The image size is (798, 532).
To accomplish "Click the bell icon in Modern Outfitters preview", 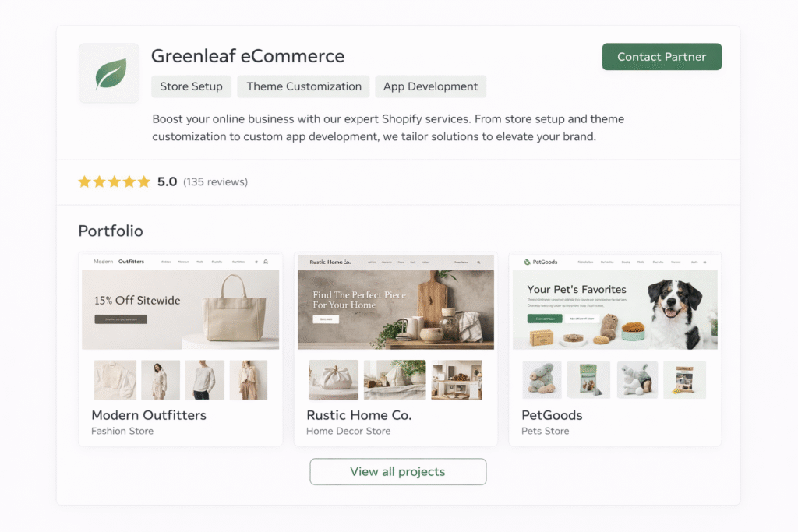I will point(266,262).
